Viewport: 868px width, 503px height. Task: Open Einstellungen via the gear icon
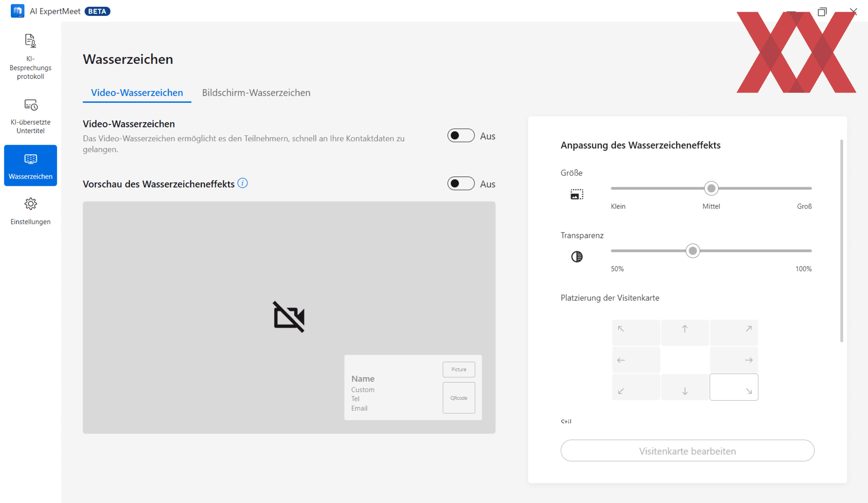coord(30,204)
